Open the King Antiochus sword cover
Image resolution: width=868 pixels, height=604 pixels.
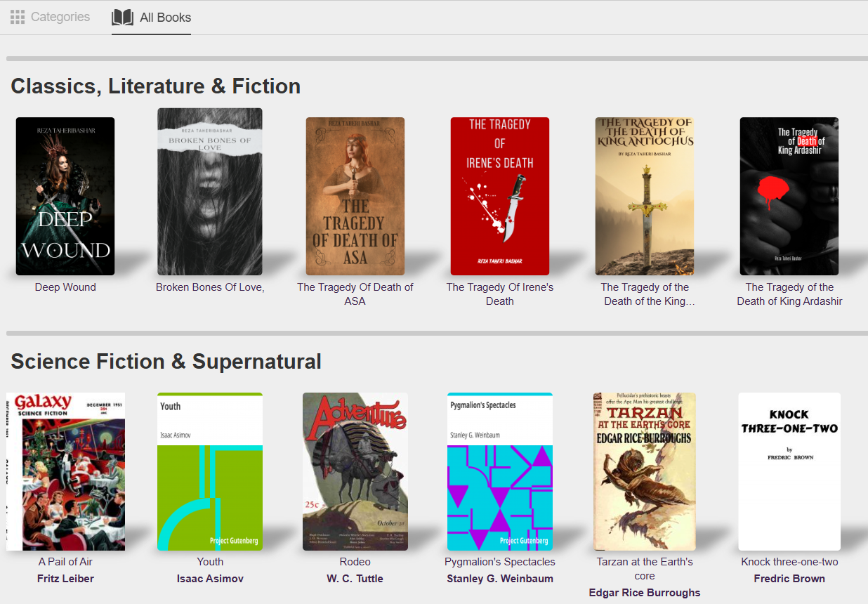645,196
